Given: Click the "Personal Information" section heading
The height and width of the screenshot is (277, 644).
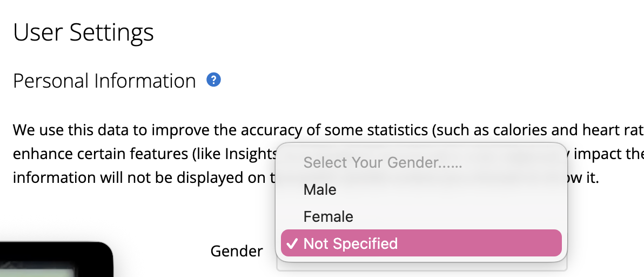Looking at the screenshot, I should coord(104,81).
